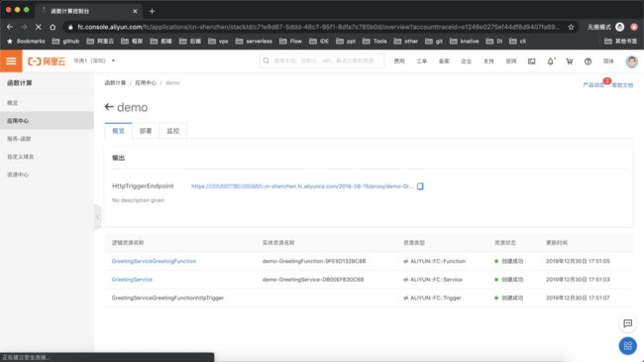Open the GreetingServiceGreetingFunction link
Viewport: 644px width, 362px height.
coord(154,261)
